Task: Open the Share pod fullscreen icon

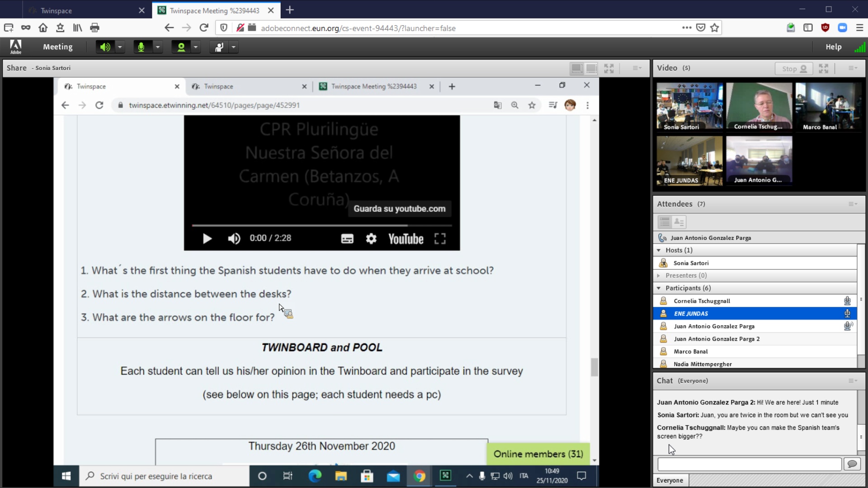Action: coord(609,69)
